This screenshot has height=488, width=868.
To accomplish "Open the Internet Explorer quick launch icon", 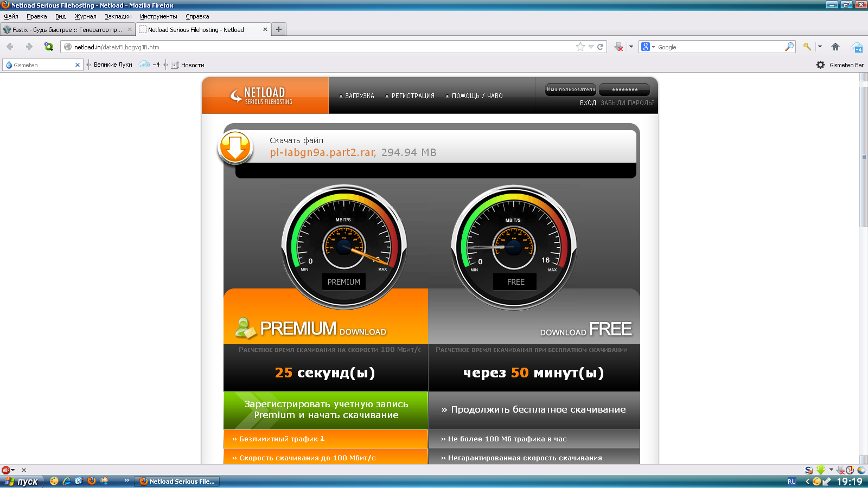I will point(67,481).
